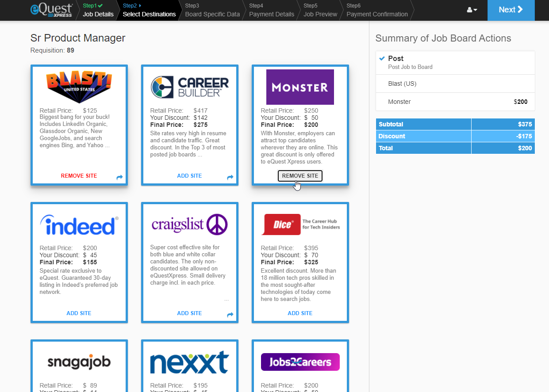Click the Subtotal row in the summary

pyautogui.click(x=455, y=124)
